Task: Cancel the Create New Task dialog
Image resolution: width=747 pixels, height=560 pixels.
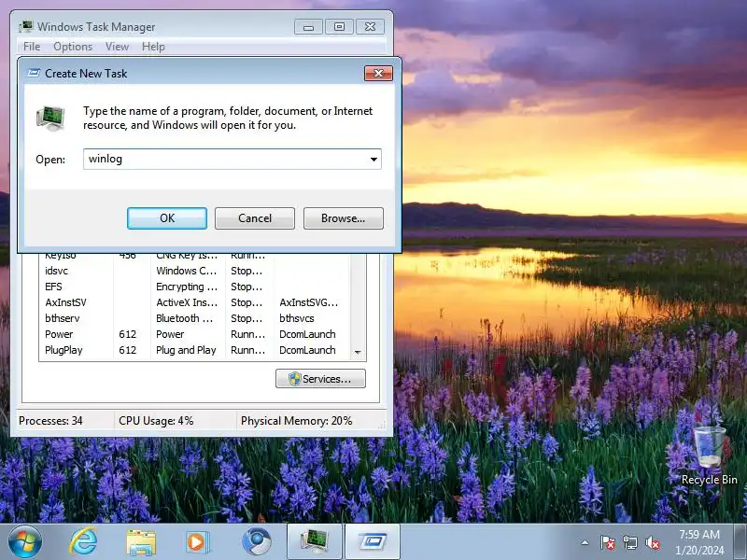Action: (x=255, y=218)
